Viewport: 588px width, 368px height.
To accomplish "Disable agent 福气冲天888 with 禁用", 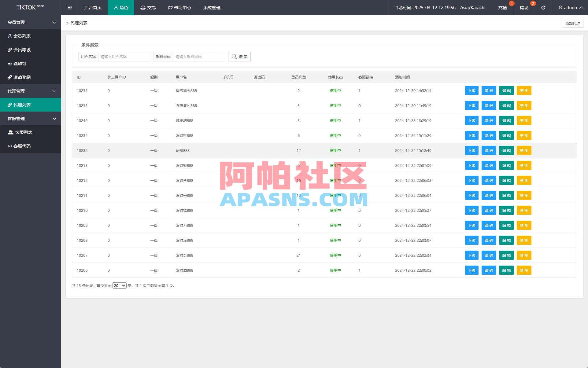I will (524, 90).
